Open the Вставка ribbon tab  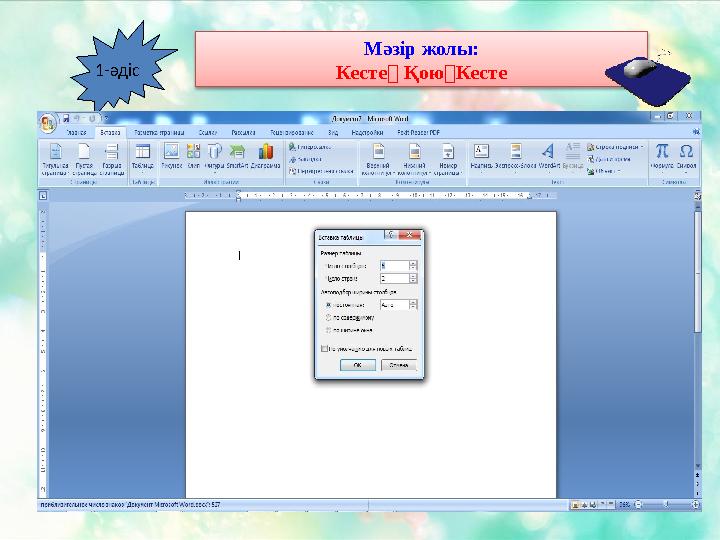pos(110,132)
